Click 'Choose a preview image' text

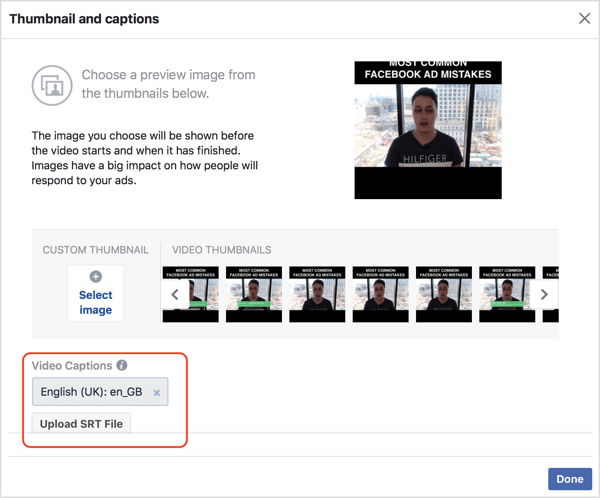[x=168, y=84]
